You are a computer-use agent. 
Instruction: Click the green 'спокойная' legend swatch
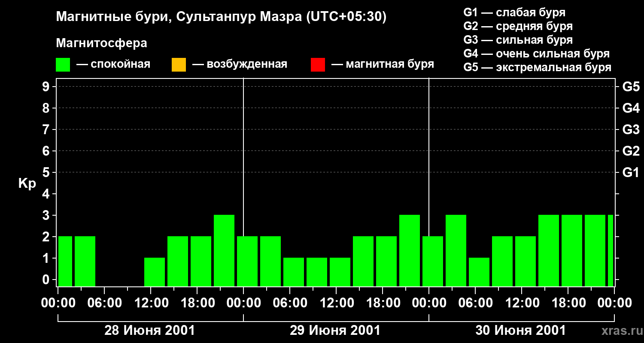click(x=63, y=65)
